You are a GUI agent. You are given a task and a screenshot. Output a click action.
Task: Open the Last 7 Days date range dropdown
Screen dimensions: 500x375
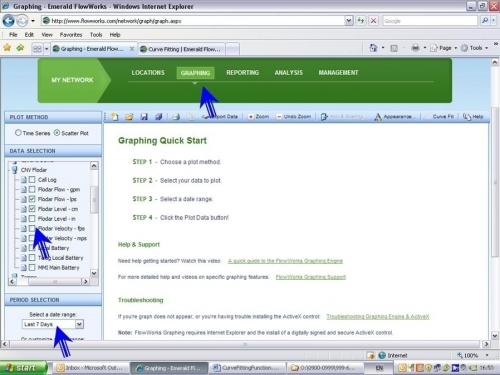coord(79,324)
